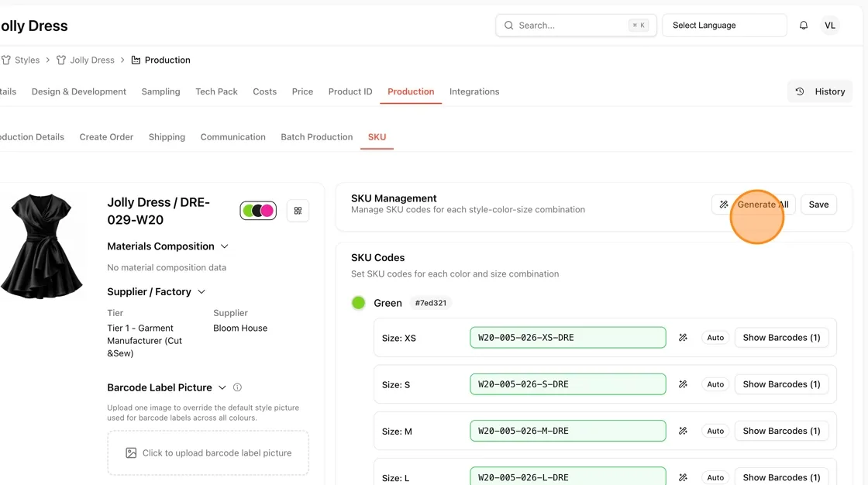Click the magic wand icon for Size XS

(683, 338)
